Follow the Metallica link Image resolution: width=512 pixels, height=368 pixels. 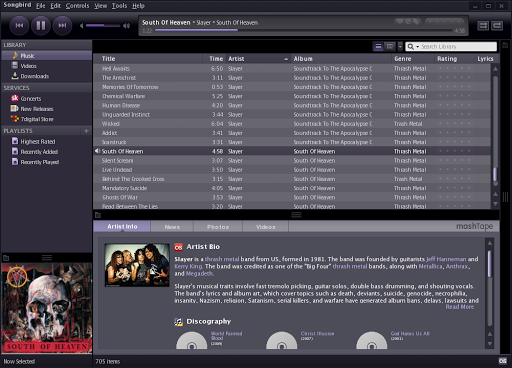coord(430,267)
